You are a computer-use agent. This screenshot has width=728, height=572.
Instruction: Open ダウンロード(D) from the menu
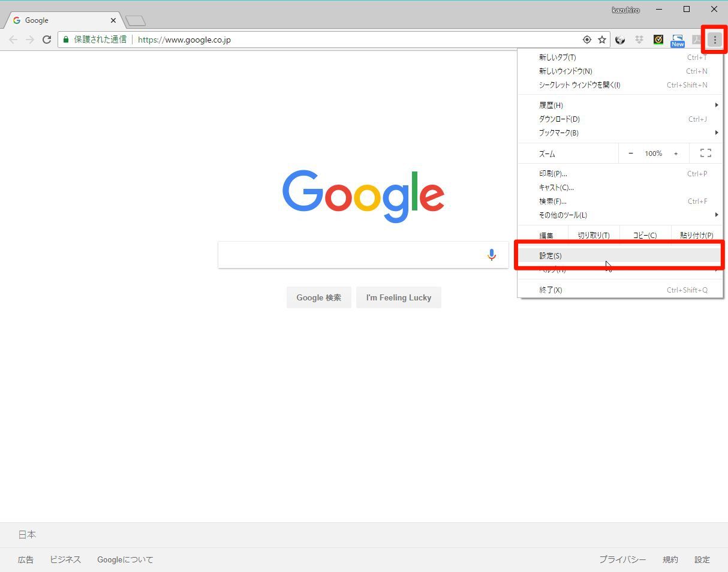(x=621, y=119)
